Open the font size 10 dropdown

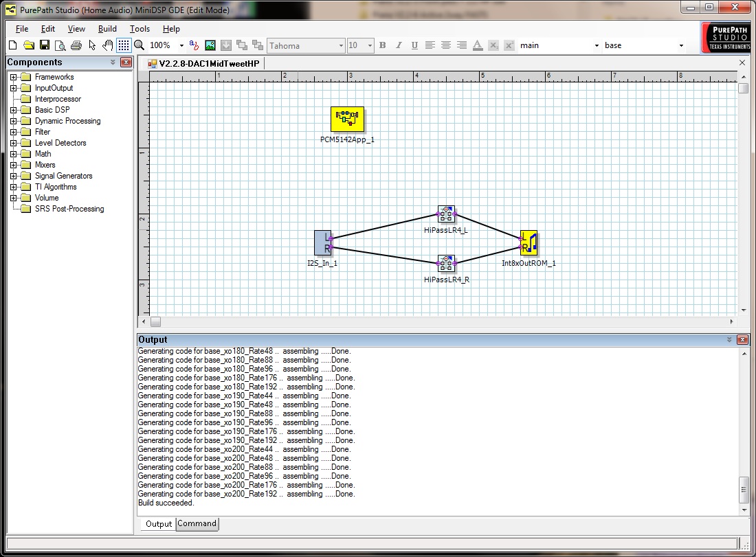point(370,46)
